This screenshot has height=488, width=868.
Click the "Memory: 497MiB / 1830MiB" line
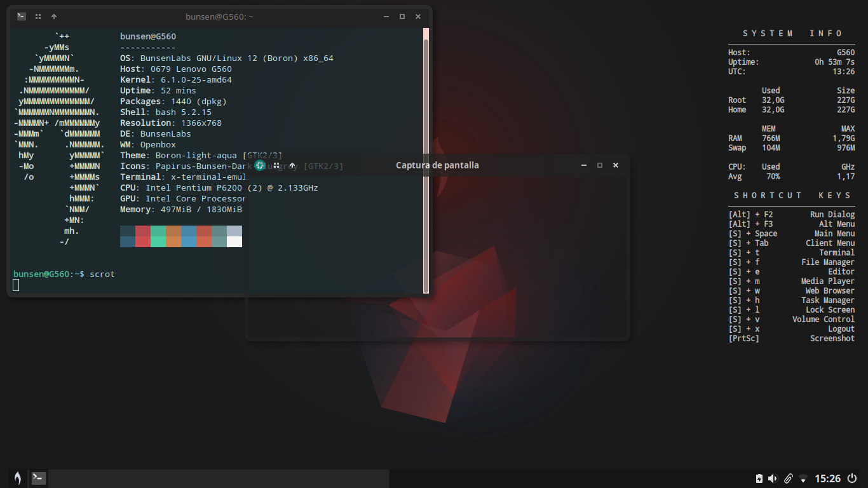[x=181, y=210]
